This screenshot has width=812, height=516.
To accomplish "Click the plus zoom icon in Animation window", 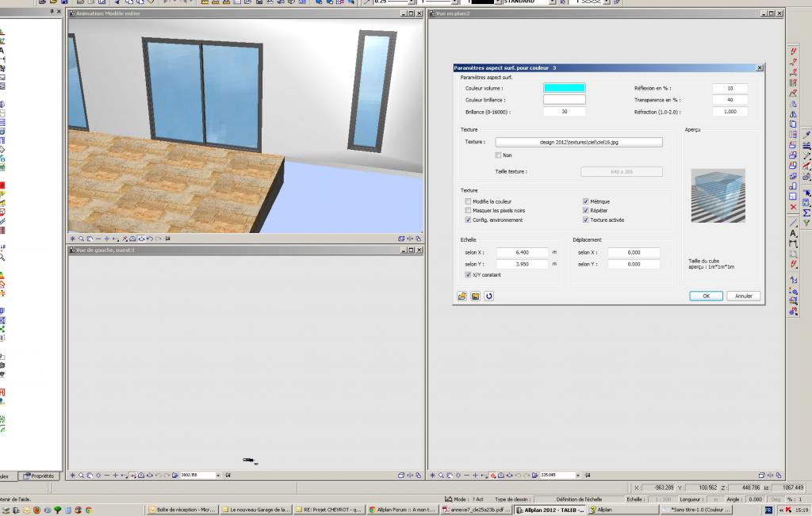I will [x=107, y=239].
